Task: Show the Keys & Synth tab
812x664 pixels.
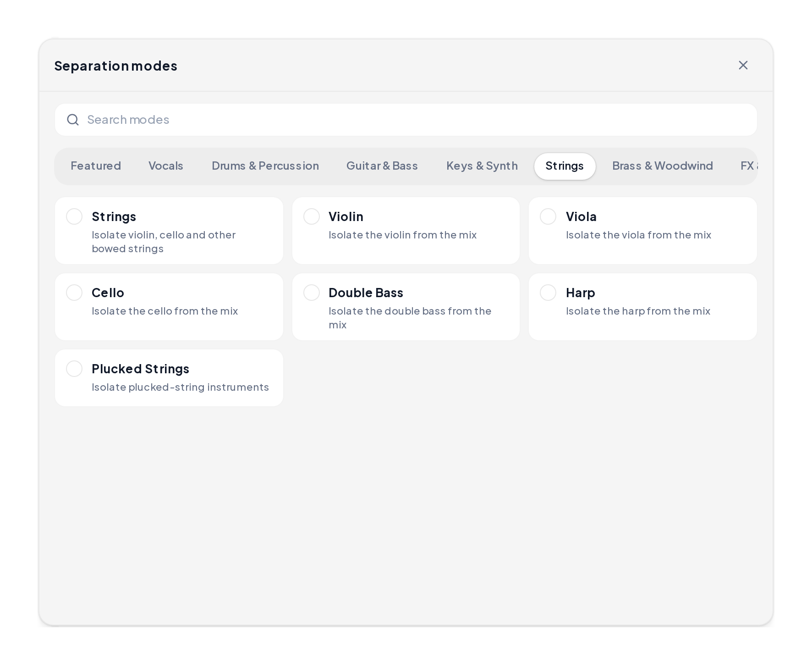Action: coord(482,166)
